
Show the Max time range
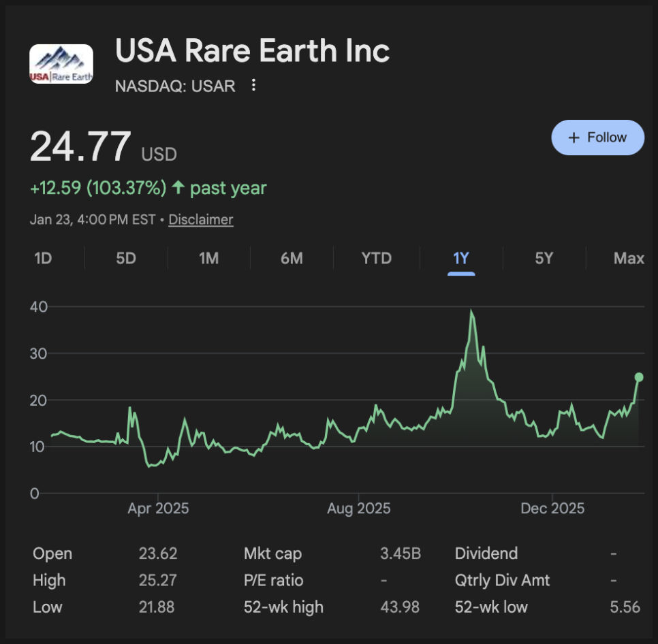[x=628, y=259]
